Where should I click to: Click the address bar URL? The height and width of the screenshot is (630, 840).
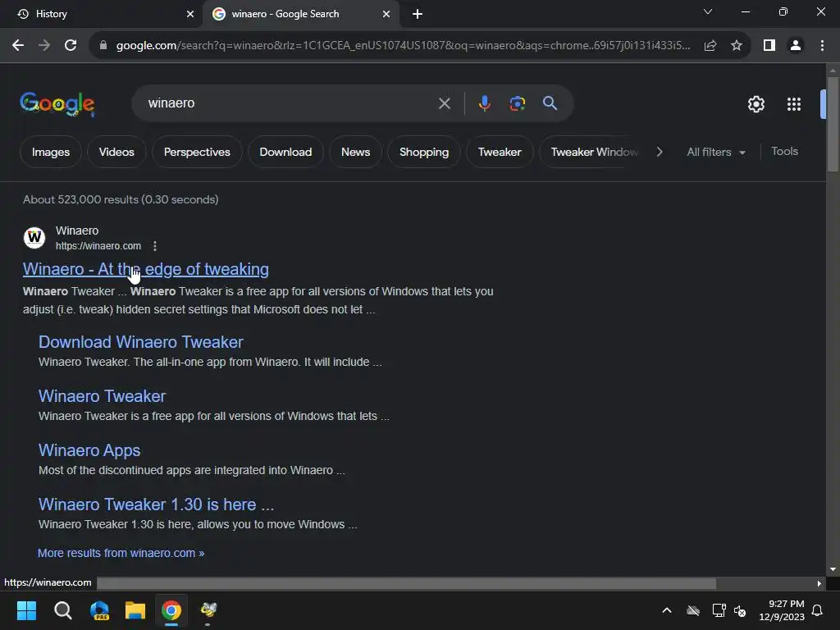tap(403, 46)
